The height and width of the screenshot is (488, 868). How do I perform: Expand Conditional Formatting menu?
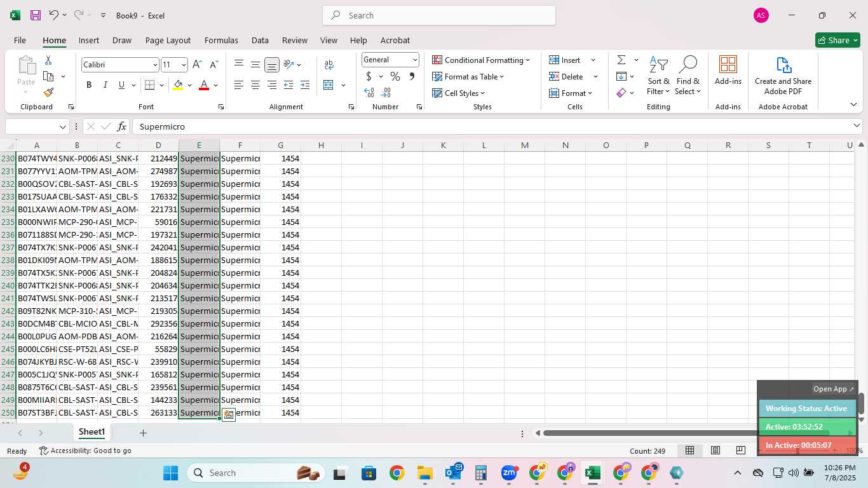pos(481,60)
